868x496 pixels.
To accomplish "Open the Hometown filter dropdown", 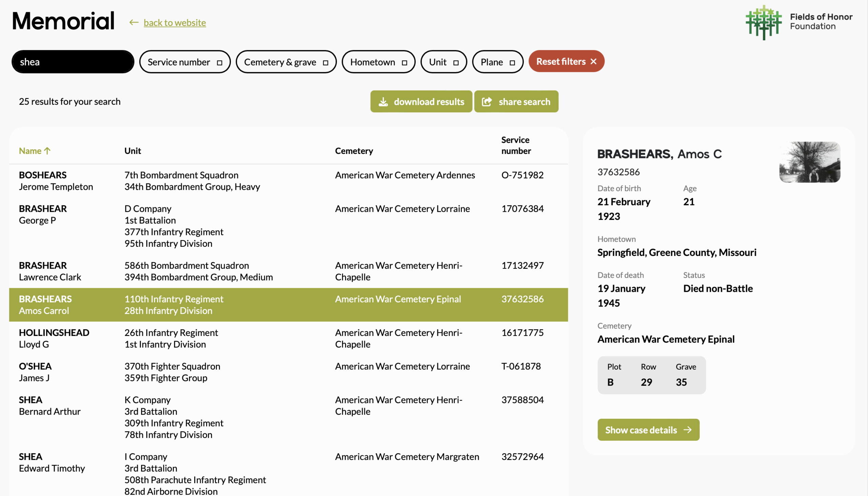I will (x=378, y=62).
